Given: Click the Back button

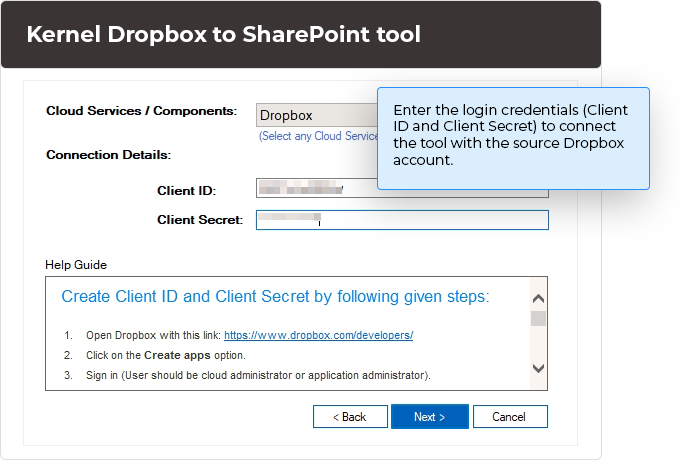Looking at the screenshot, I should point(350,417).
